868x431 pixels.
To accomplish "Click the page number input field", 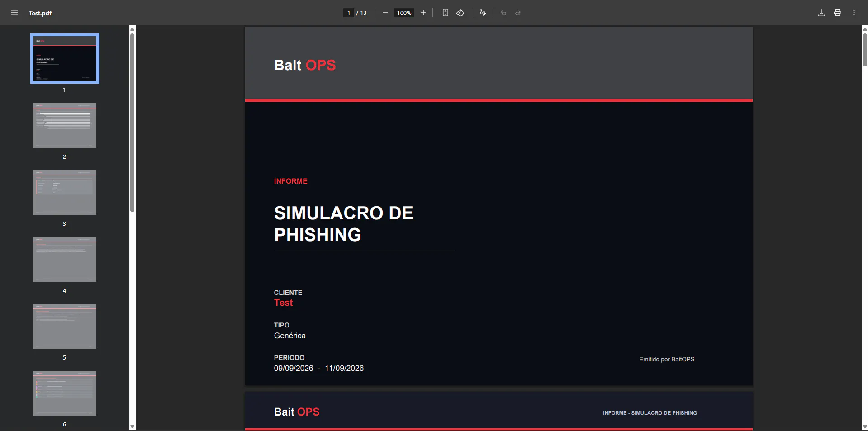I will (x=349, y=13).
